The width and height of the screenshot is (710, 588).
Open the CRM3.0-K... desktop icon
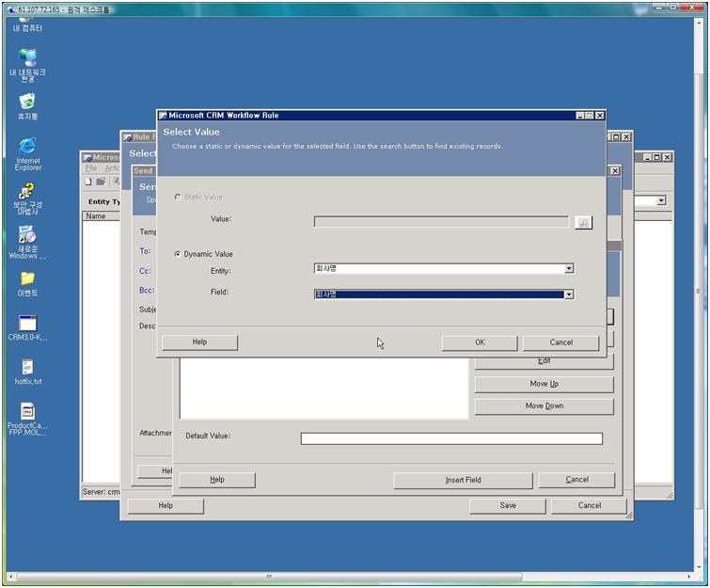(27, 328)
